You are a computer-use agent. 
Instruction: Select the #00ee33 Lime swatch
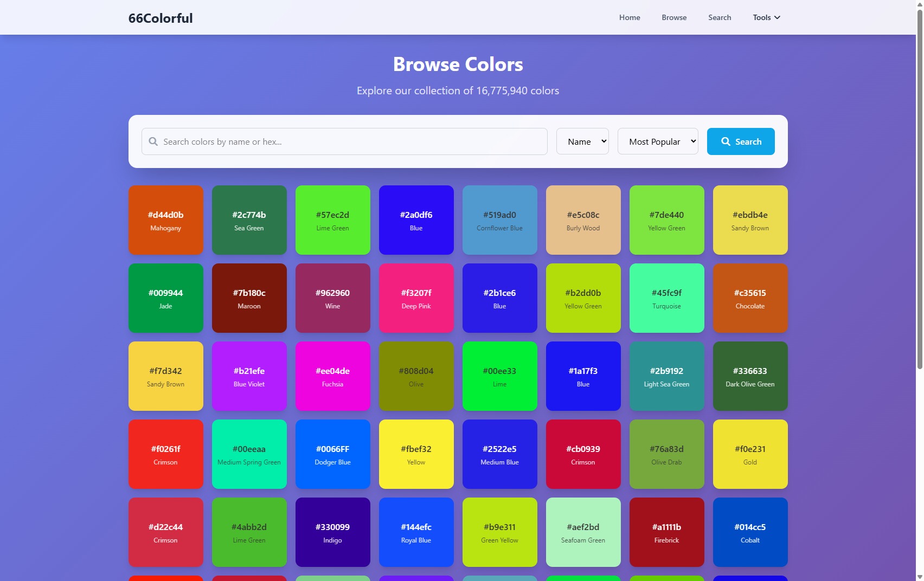[500, 376]
